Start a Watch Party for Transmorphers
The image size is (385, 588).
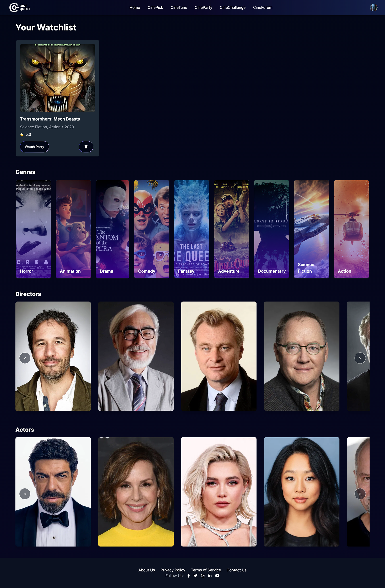coord(34,147)
